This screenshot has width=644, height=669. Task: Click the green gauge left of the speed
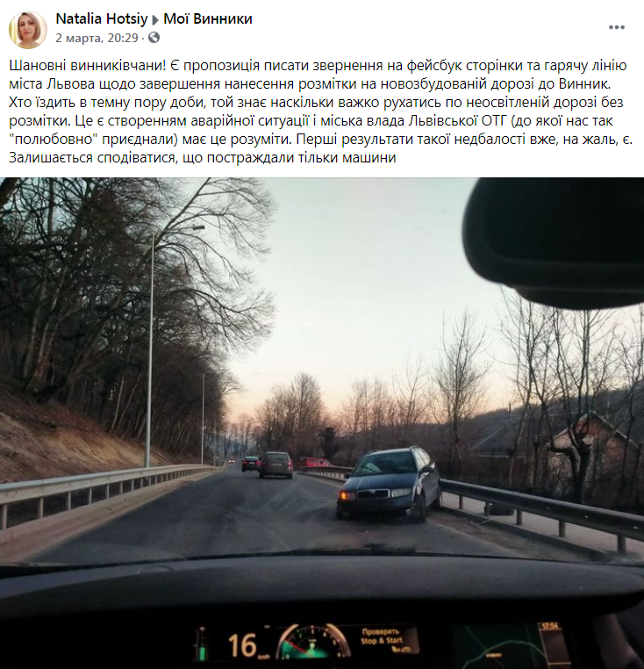click(x=202, y=644)
